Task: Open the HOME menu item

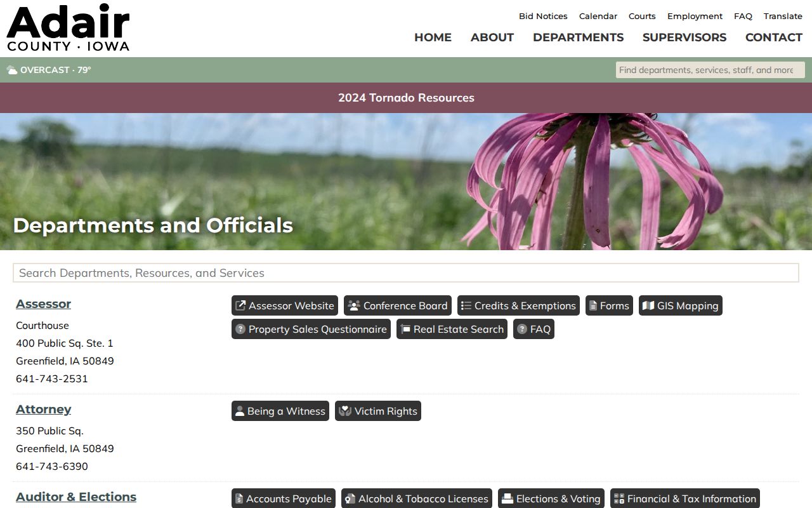Action: click(x=433, y=37)
